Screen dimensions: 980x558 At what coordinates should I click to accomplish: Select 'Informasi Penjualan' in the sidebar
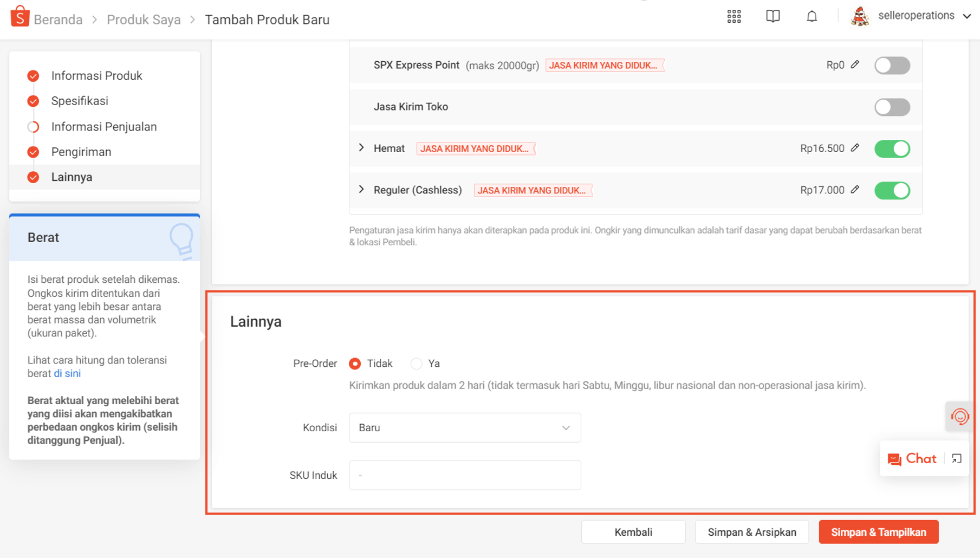[103, 126]
